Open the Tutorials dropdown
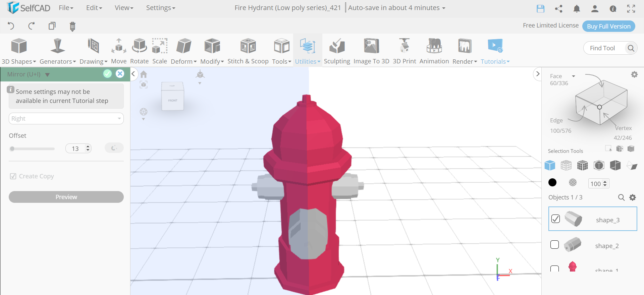644x295 pixels. pos(495,51)
